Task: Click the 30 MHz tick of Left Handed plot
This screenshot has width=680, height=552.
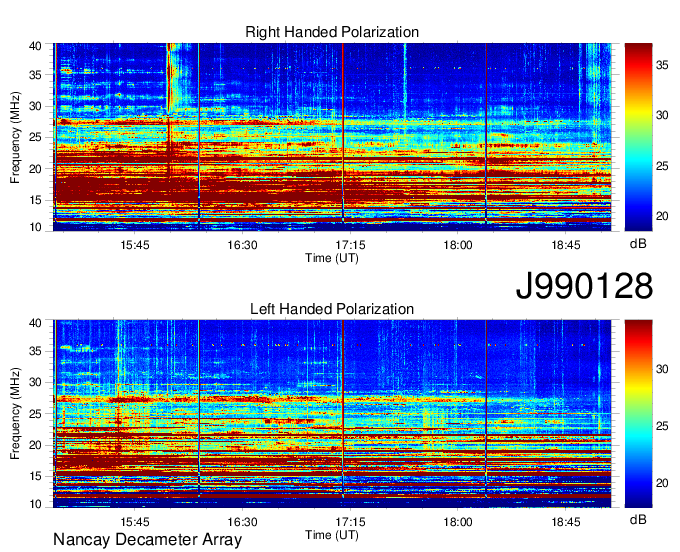Action: point(35,382)
